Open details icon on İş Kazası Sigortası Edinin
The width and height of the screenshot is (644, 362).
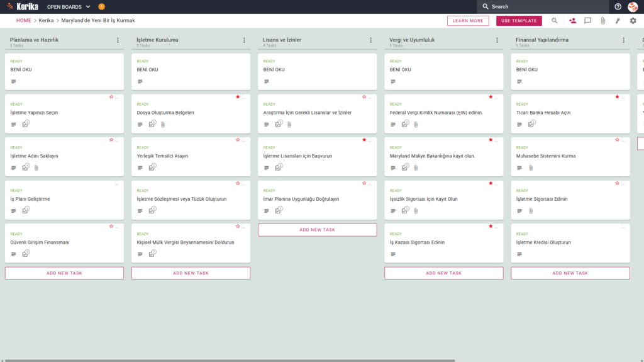(x=393, y=254)
